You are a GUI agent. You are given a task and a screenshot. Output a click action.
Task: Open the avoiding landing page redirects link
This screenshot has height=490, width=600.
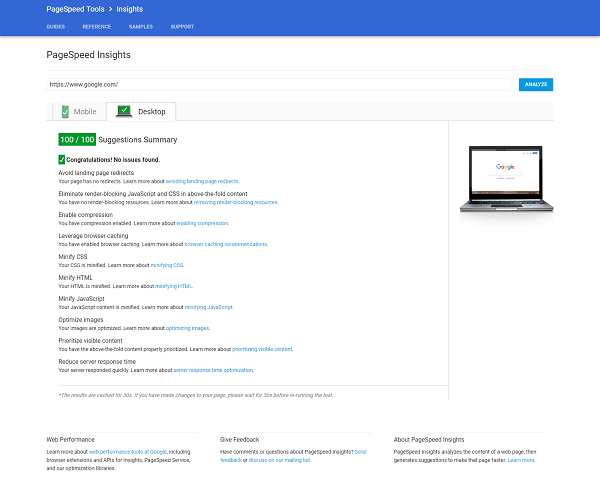pos(203,181)
